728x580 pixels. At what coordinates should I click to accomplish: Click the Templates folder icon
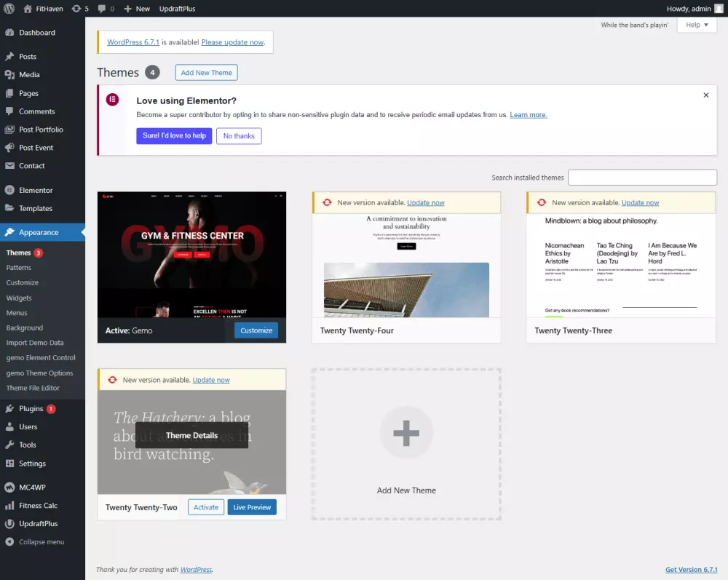coord(9,208)
